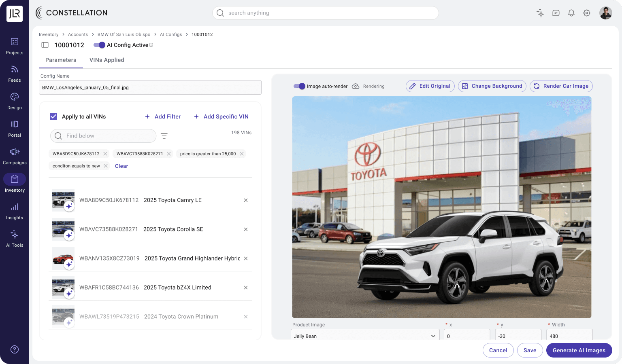Uncheck Apply to all VINs checkbox

(53, 116)
